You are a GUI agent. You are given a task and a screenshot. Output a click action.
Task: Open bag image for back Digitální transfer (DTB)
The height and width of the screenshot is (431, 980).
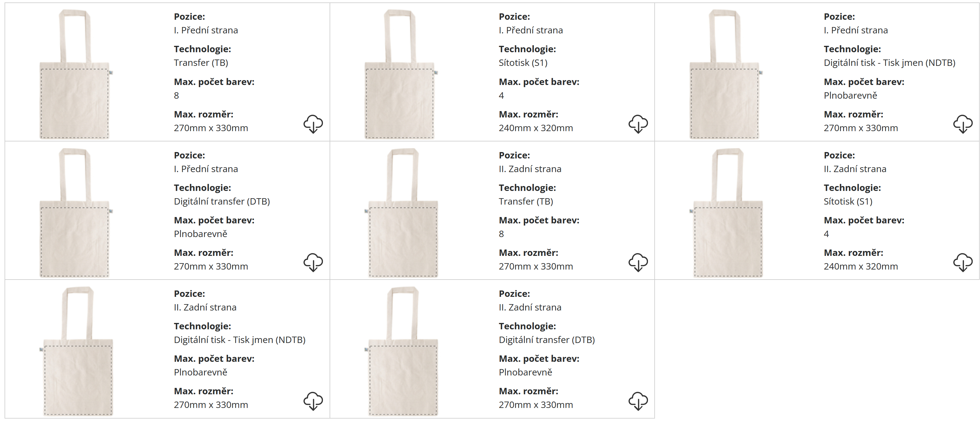pos(403,351)
